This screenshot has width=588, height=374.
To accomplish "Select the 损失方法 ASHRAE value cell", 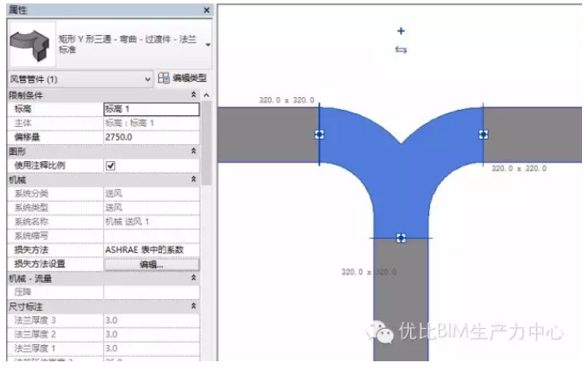I will click(x=151, y=250).
